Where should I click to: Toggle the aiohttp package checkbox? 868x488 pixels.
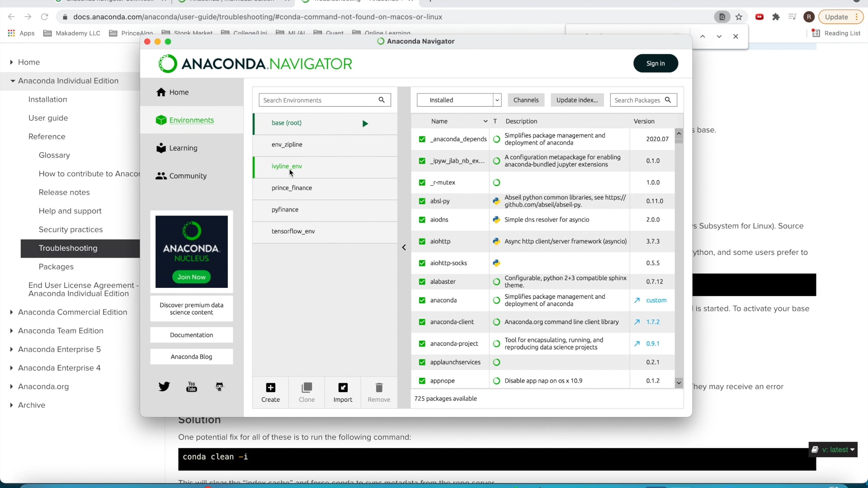[422, 241]
